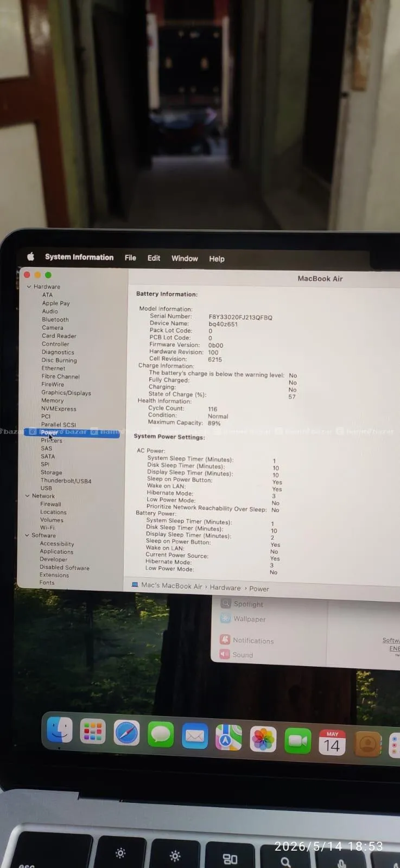Open Mail from the Dock
Screen dimensions: 400x868
(x=195, y=736)
